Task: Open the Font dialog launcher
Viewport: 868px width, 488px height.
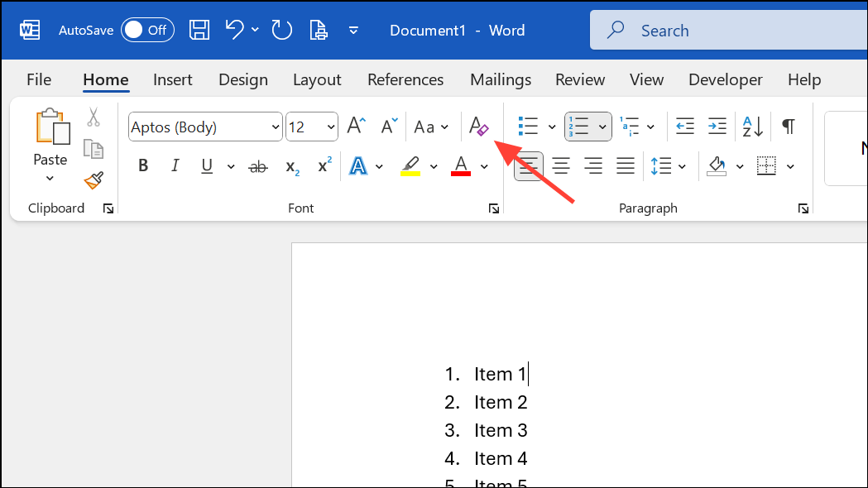Action: point(494,208)
